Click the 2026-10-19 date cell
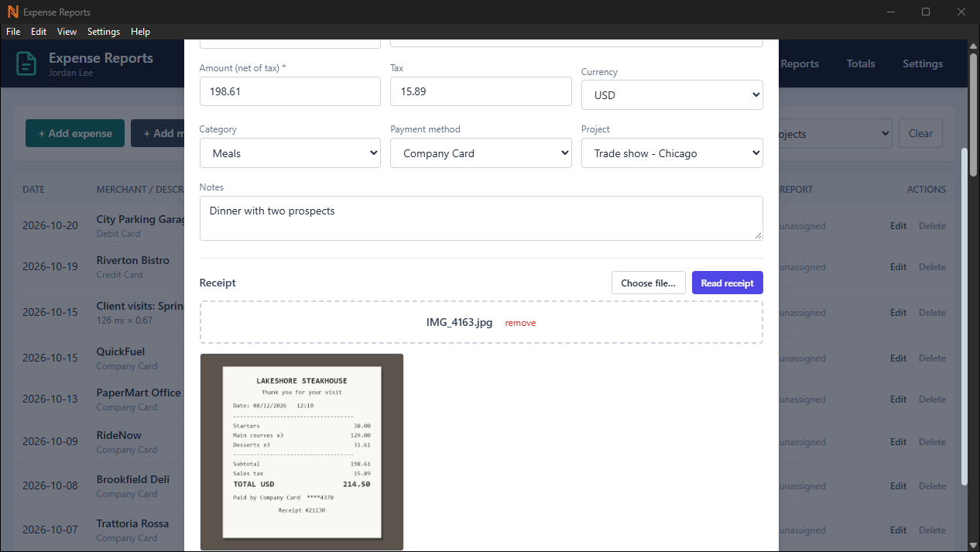Screen dimensions: 980x552 pyautogui.click(x=50, y=267)
